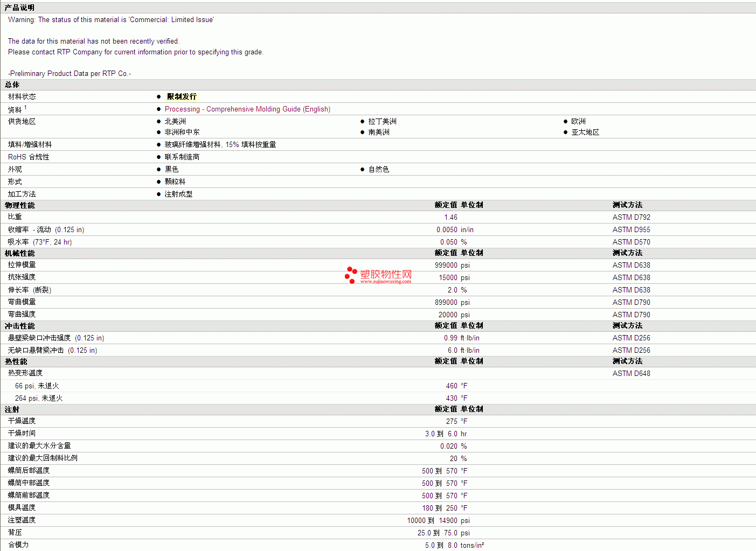Click the tensile modulus value 999000

(446, 265)
